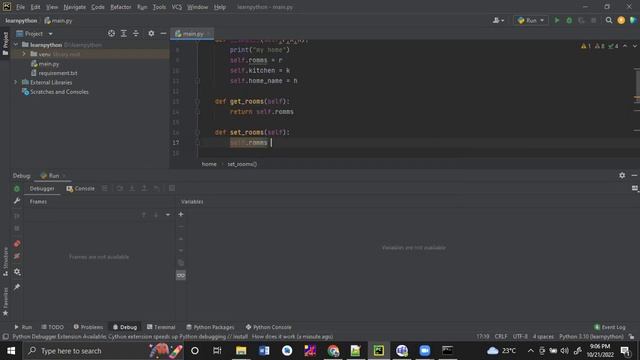
Task: Mute breakpoints icon in debug sidebar
Action: (17, 256)
